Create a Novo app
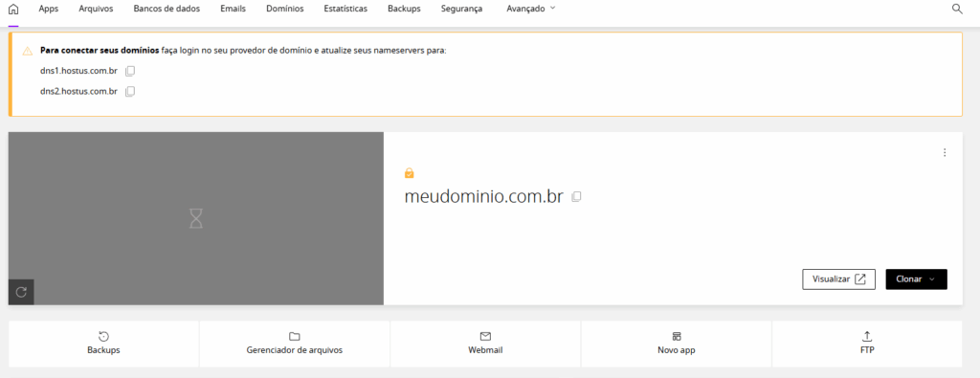The image size is (980, 378). point(677,344)
